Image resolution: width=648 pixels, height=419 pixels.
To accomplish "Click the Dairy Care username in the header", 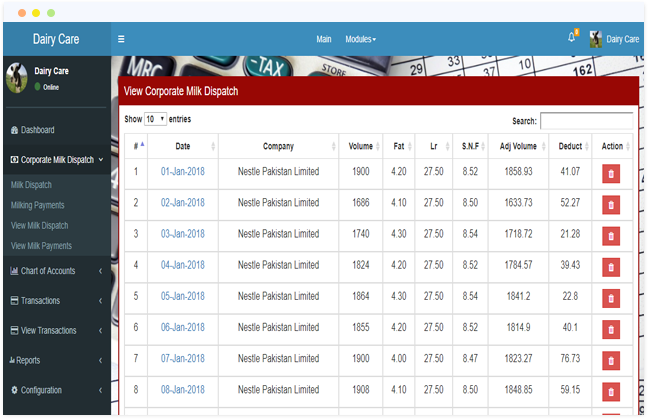I will point(622,39).
